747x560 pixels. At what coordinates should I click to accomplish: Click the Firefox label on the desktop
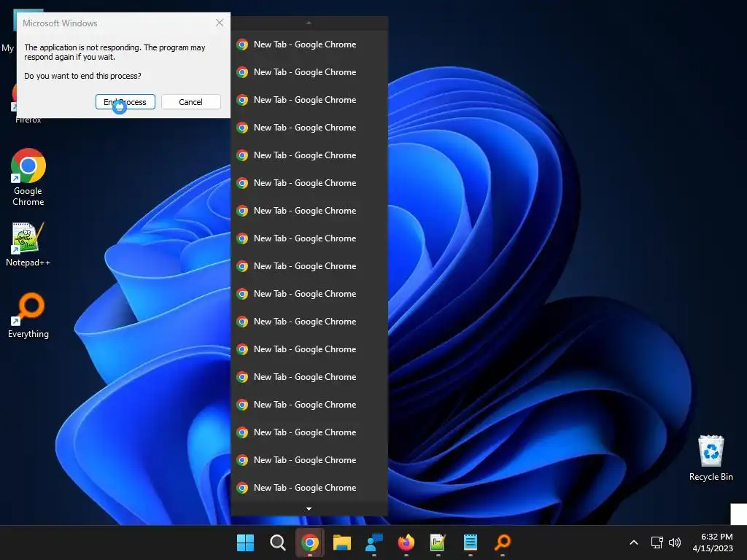[28, 120]
